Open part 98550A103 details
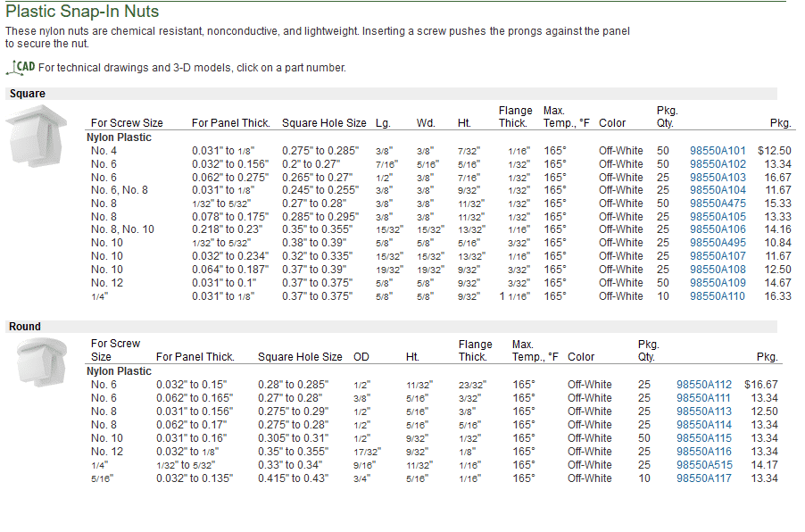Screen dimensions: 805x532 pyautogui.click(x=717, y=178)
